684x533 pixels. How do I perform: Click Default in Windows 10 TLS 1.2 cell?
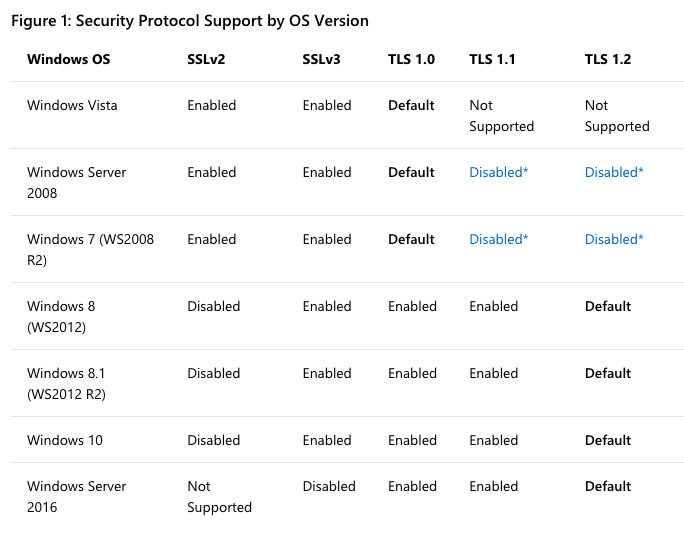tap(608, 440)
